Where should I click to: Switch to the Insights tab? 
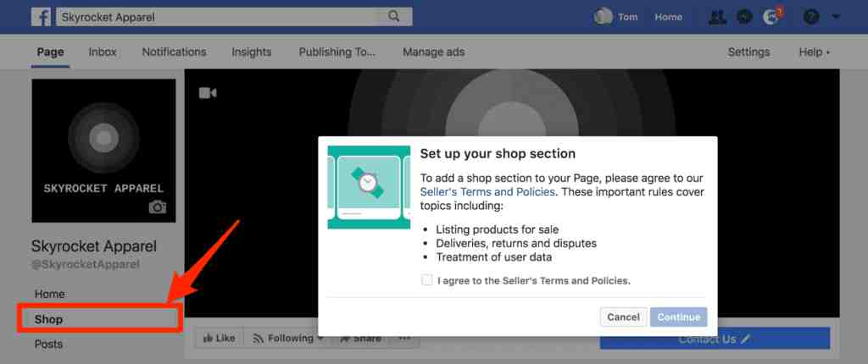[x=251, y=52]
